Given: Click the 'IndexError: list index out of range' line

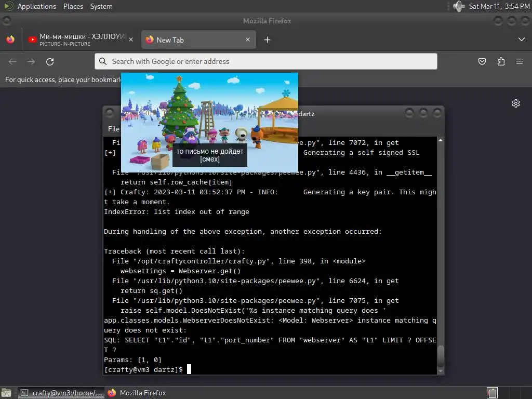Looking at the screenshot, I should tap(177, 212).
